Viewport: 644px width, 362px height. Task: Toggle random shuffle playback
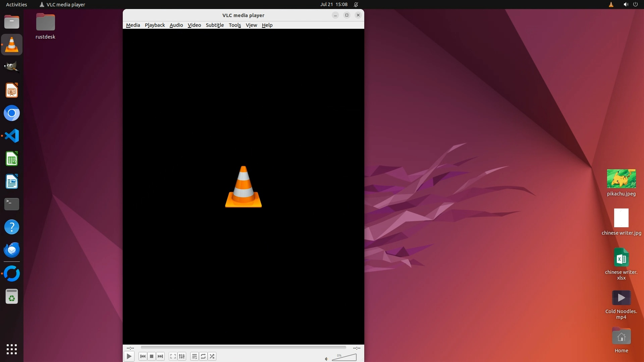[x=212, y=356]
